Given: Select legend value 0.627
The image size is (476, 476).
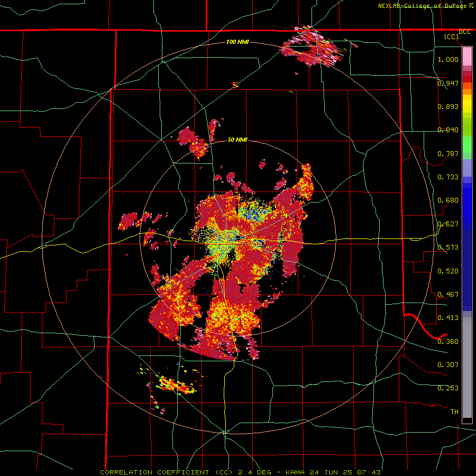Looking at the screenshot, I should [x=448, y=224].
